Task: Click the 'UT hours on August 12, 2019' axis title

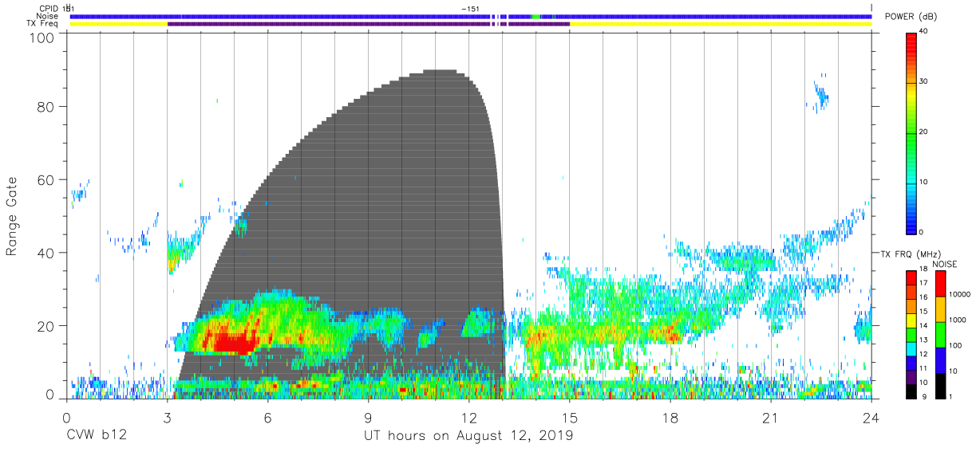Action: coord(468,436)
